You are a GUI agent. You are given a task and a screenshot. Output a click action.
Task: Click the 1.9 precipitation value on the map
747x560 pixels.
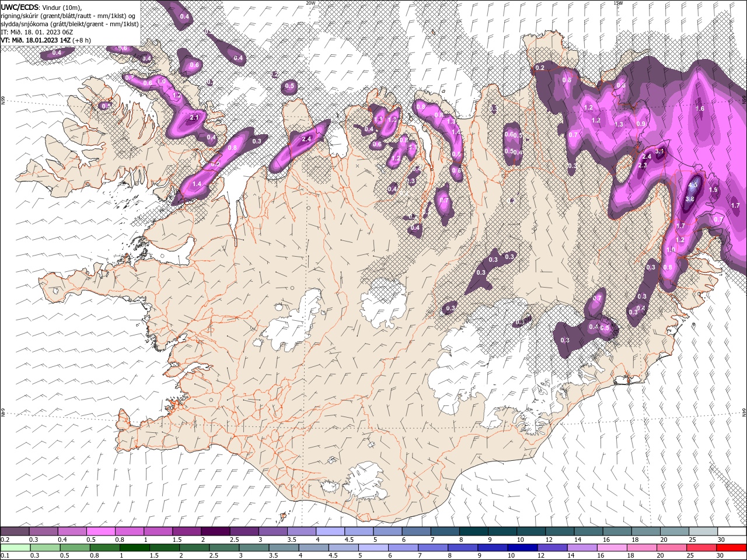(713, 190)
